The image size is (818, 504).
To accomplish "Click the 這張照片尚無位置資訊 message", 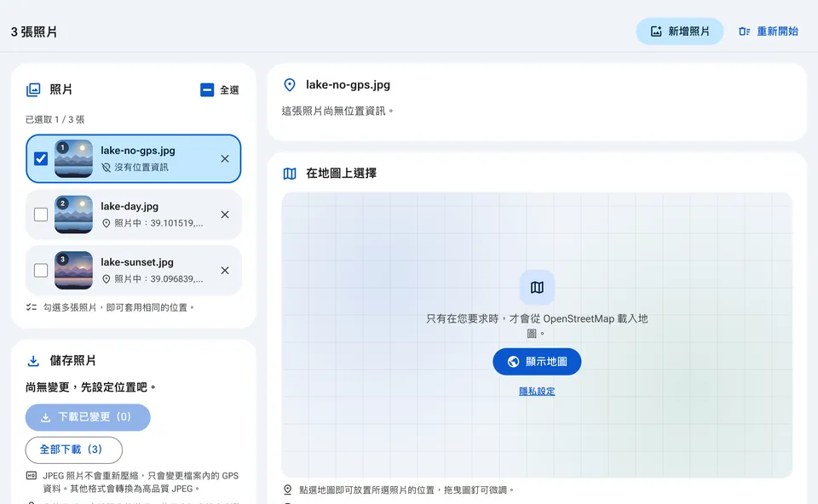I will [x=337, y=111].
